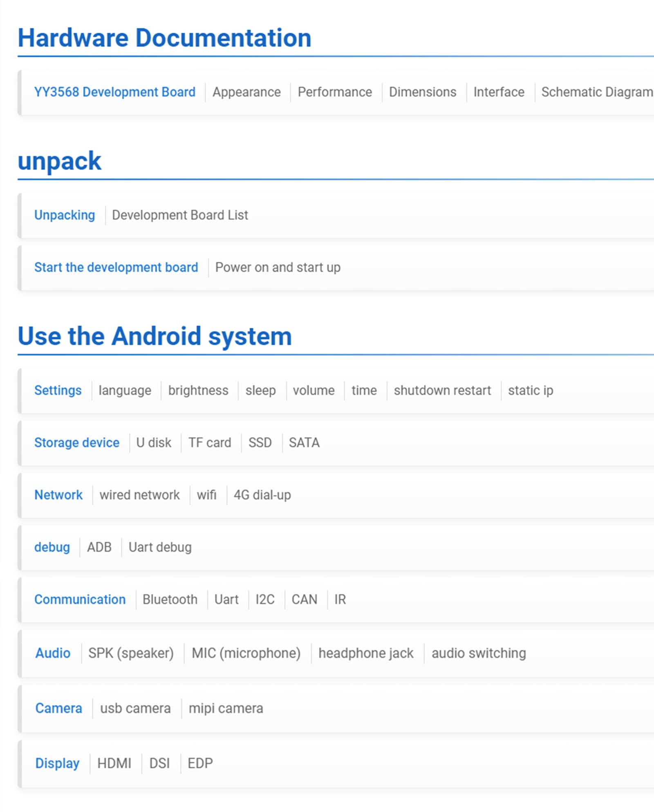Click the Storage device link

click(77, 443)
